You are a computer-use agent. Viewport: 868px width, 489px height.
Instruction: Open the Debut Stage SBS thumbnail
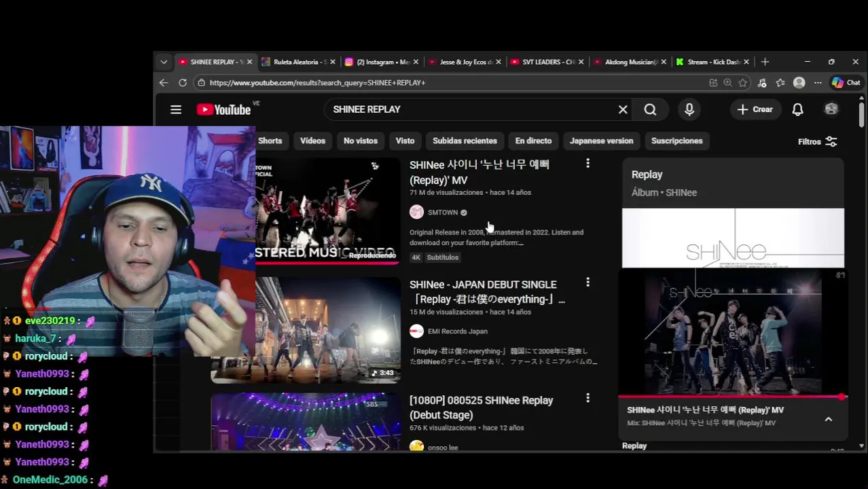pos(306,422)
